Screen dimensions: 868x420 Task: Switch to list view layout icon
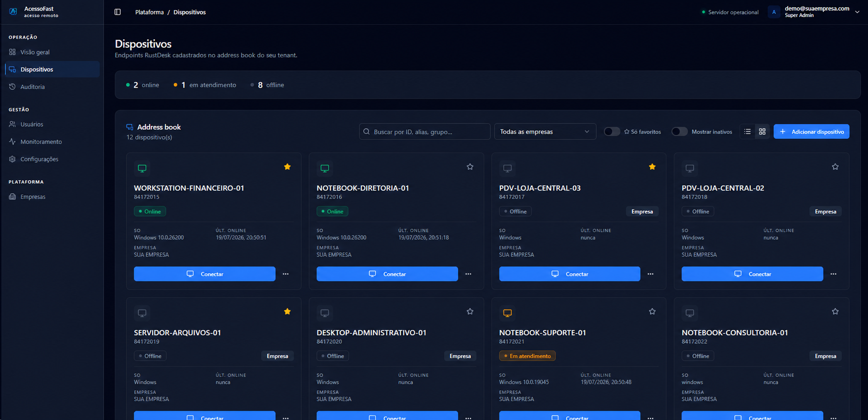(747, 131)
